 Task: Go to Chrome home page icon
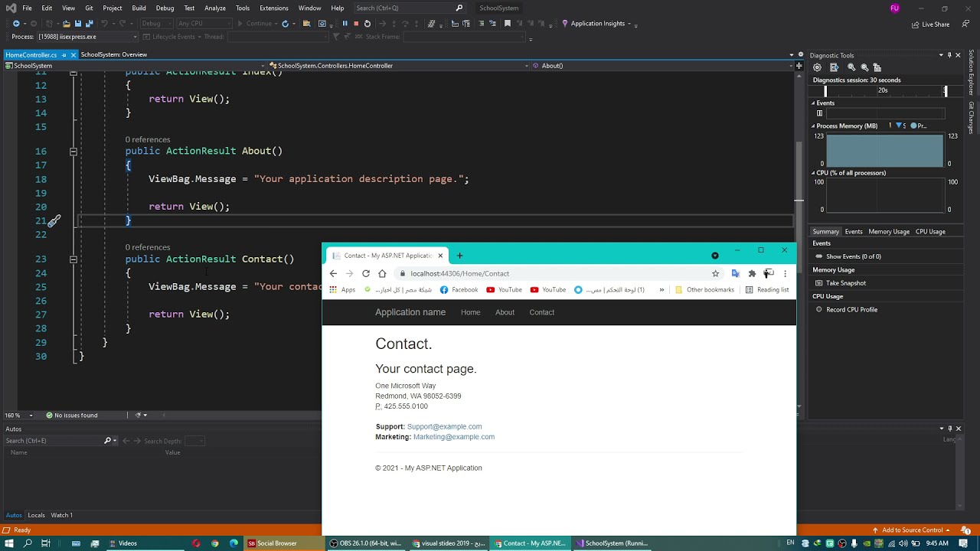[x=382, y=273]
